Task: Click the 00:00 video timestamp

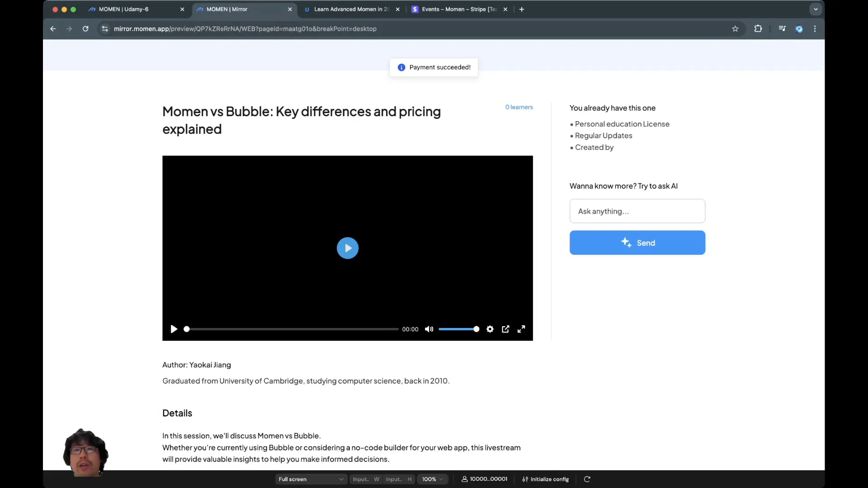Action: [410, 329]
